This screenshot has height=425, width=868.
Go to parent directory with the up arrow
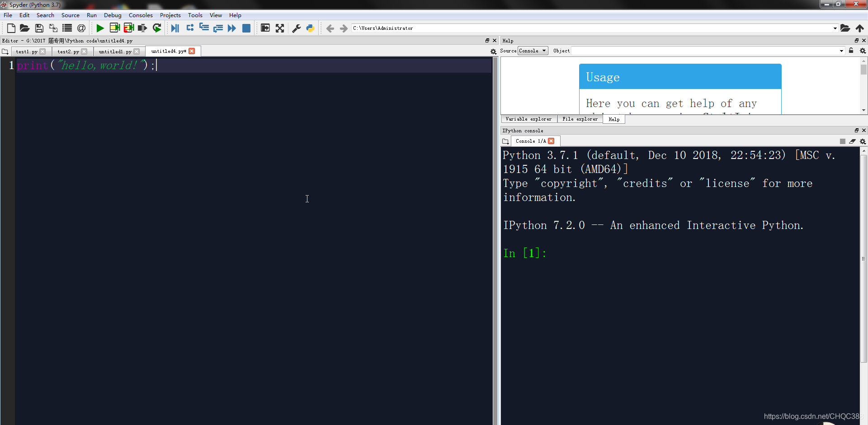pos(860,28)
